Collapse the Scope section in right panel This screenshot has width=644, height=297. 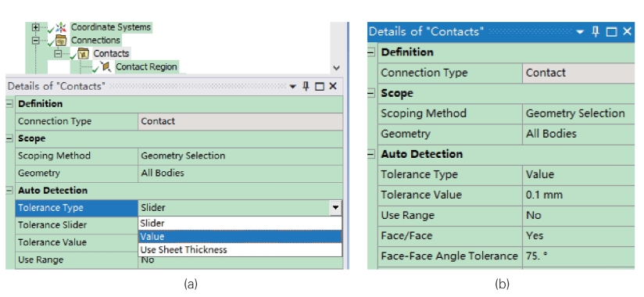(371, 93)
